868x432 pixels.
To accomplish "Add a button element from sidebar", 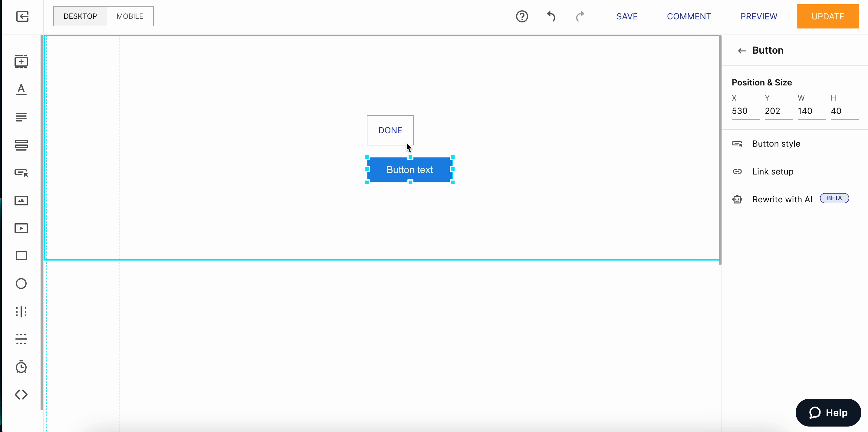I will 21,173.
